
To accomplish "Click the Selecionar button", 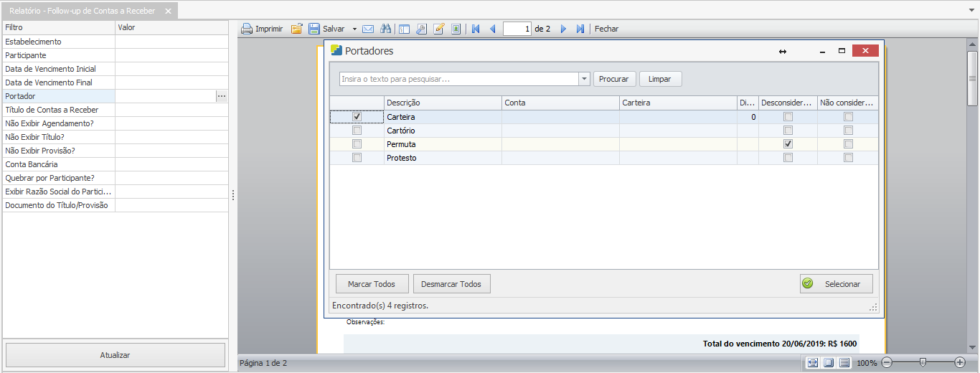I will 836,284.
